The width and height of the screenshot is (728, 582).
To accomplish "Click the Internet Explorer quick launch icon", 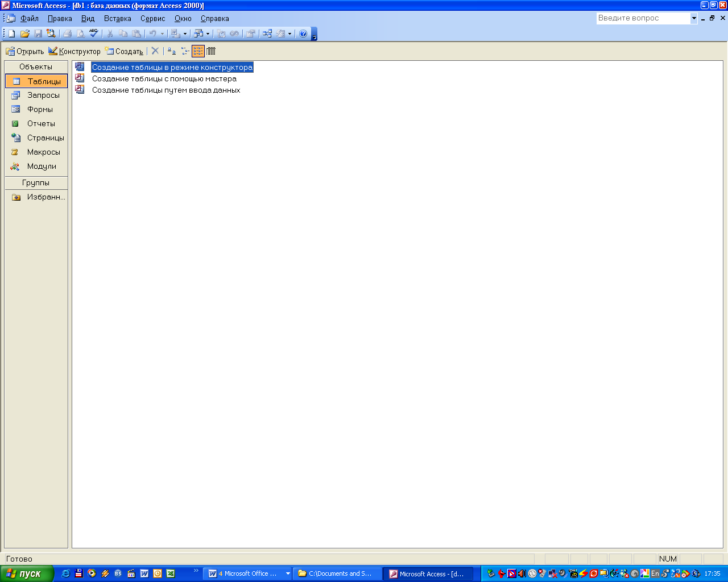I will pyautogui.click(x=65, y=573).
